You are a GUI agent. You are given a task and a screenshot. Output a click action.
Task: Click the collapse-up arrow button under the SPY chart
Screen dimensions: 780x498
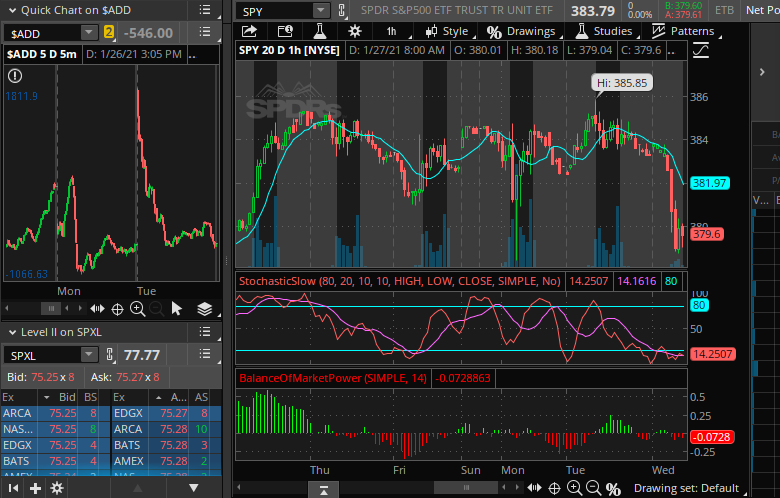tap(323, 490)
